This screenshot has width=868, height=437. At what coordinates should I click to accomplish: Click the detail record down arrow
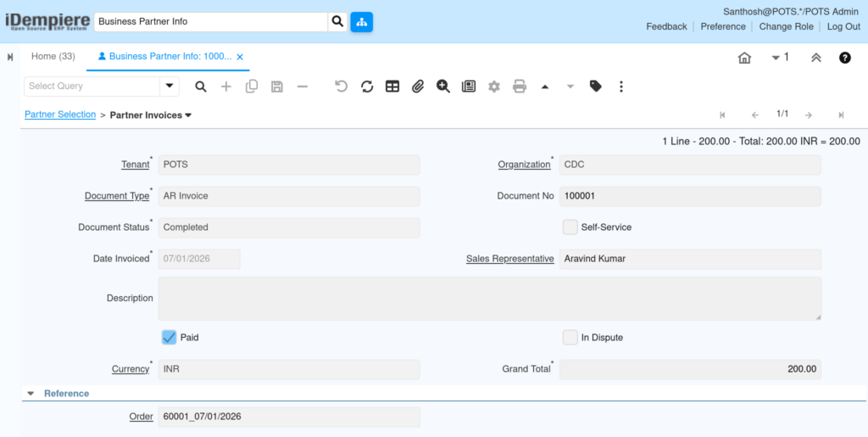pyautogui.click(x=570, y=87)
